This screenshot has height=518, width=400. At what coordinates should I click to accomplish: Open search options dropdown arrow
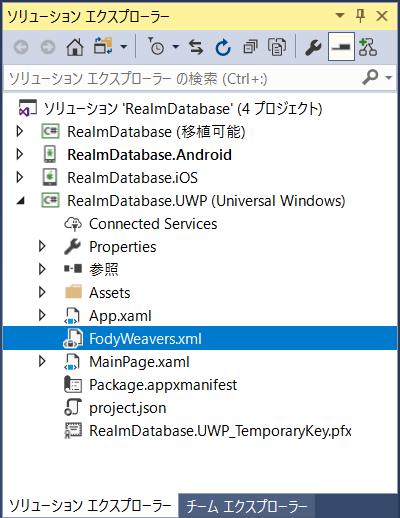pyautogui.click(x=389, y=78)
